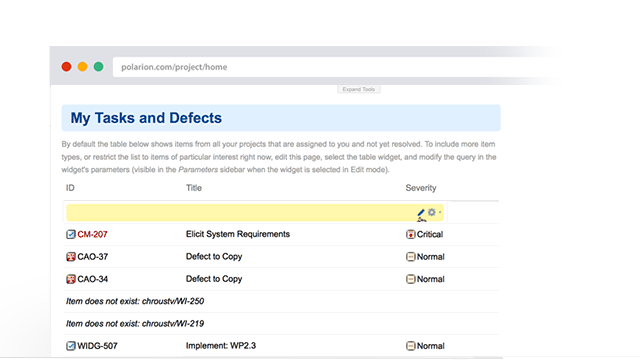Click the red close window button
This screenshot has width=640, height=360.
pyautogui.click(x=67, y=67)
